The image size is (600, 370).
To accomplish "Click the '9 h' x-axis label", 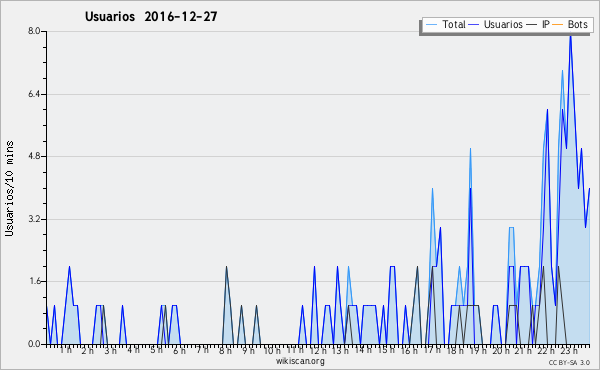I will pos(248,351).
